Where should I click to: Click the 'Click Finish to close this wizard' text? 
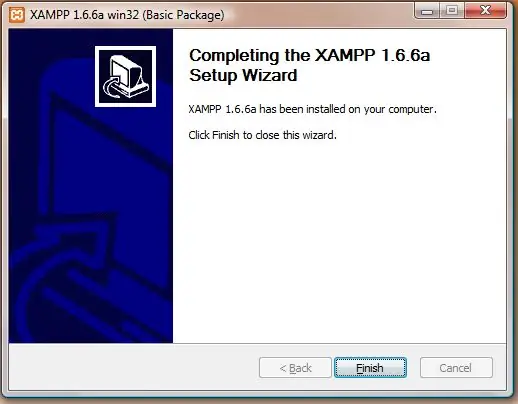click(262, 135)
